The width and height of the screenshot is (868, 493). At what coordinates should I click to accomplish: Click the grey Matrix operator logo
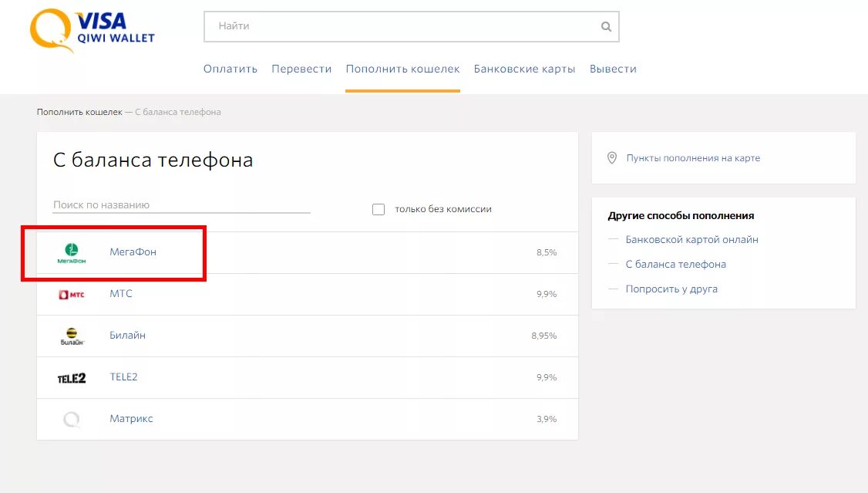point(72,420)
